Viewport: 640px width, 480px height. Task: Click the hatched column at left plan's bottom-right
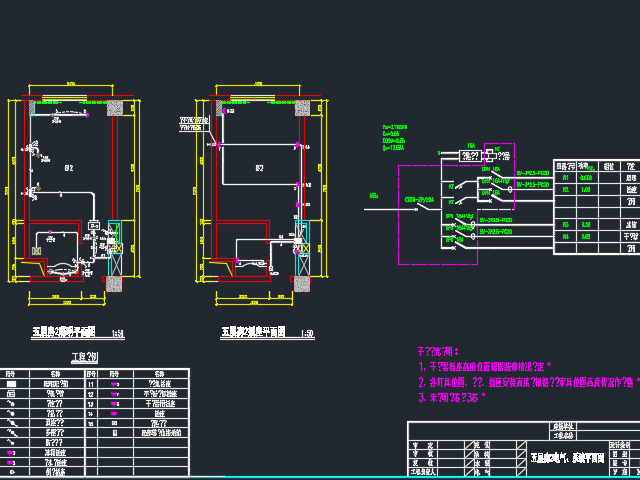tap(115, 281)
